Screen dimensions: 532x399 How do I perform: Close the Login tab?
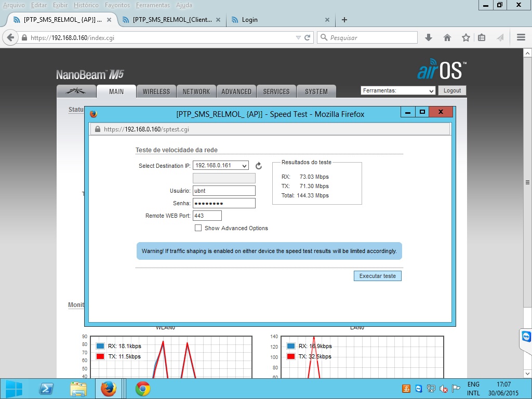click(327, 20)
